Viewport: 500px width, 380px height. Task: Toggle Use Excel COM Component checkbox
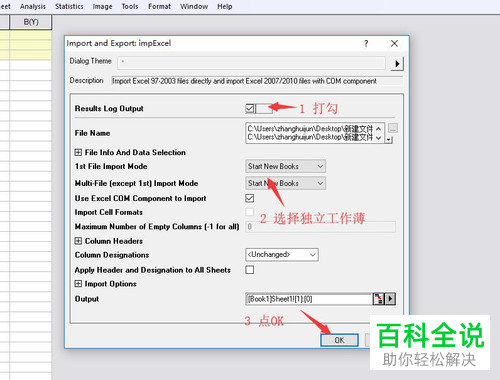pos(250,198)
